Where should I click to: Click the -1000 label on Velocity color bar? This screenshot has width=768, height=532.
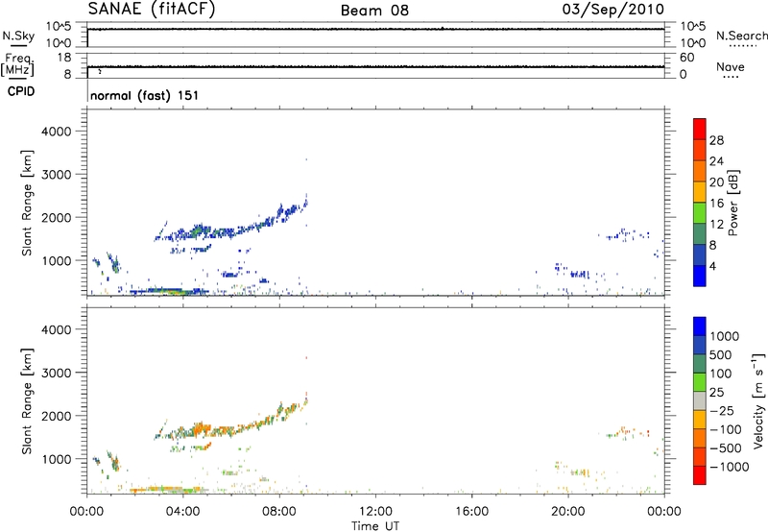click(x=730, y=467)
